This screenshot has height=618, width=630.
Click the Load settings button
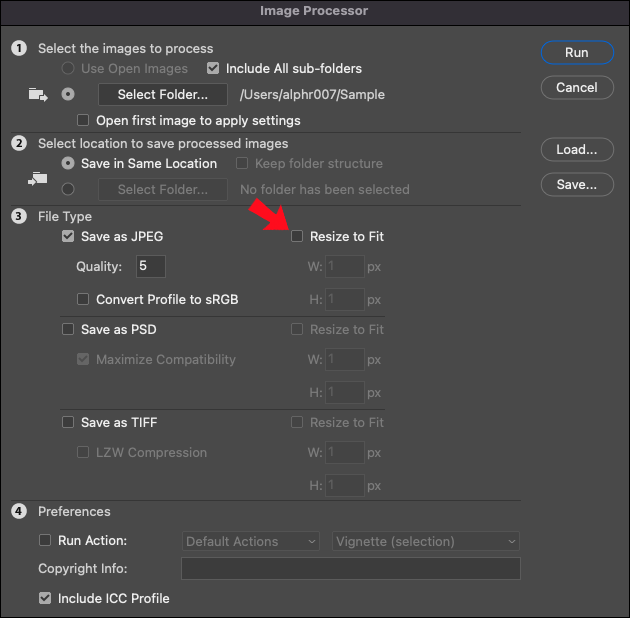[x=576, y=150]
